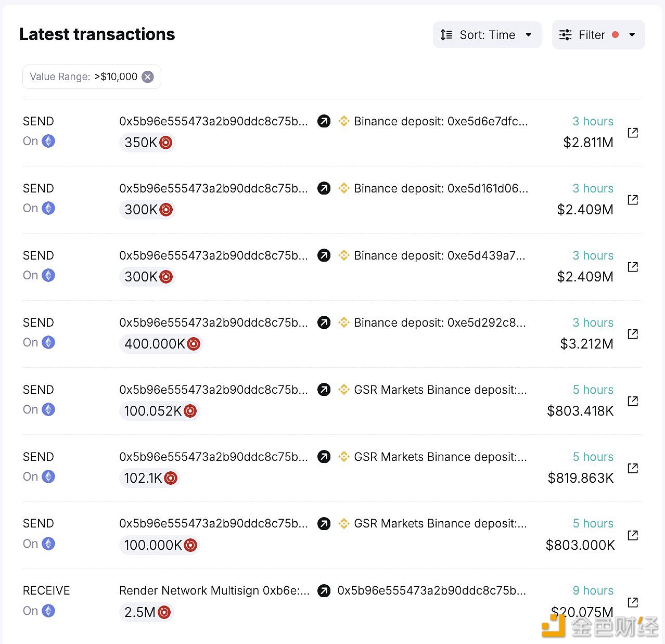Click the 102.1K token amount pill
Viewport: 665px width, 644px height.
(x=149, y=478)
